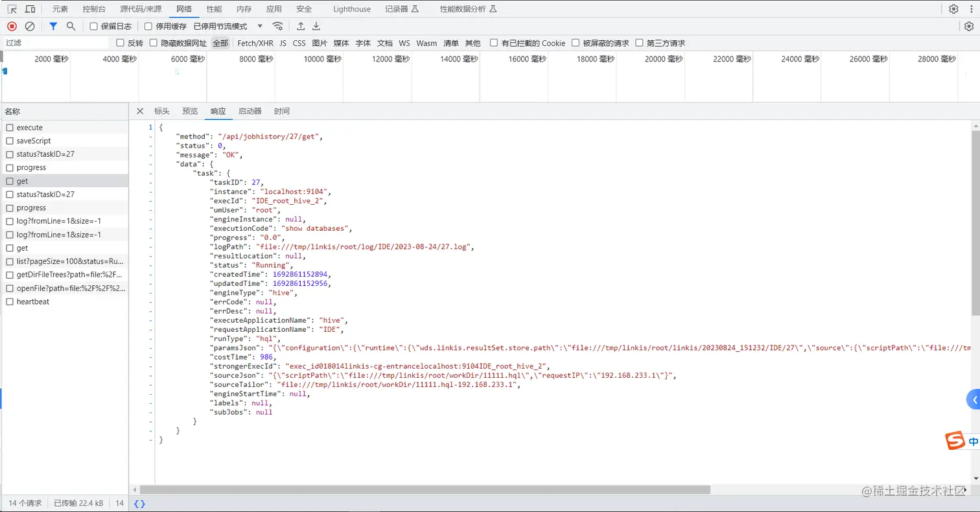Open the 安全 tab
This screenshot has width=980, height=512.
pos(304,9)
